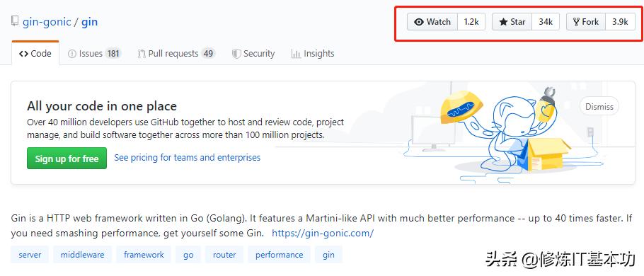Open the 1.2k watchers count
Viewport: 644px width, 276px height.
point(471,22)
